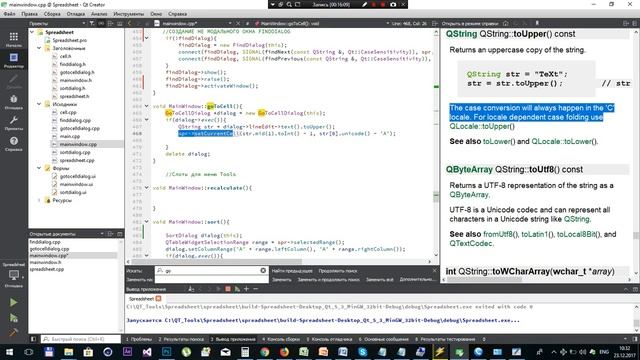Image resolution: width=640 pixels, height=360 pixels.
Task: Open the Правка menu
Action: 29,14
